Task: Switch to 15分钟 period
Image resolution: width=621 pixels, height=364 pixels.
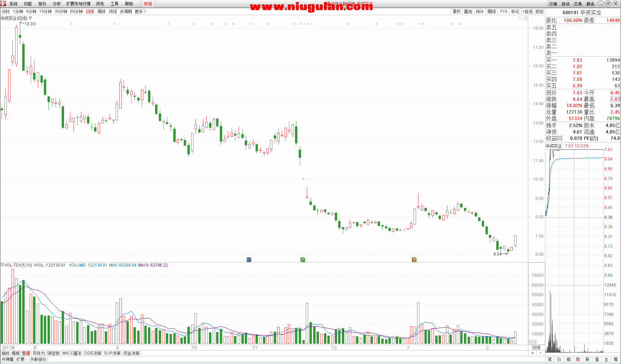Action: tap(46, 11)
